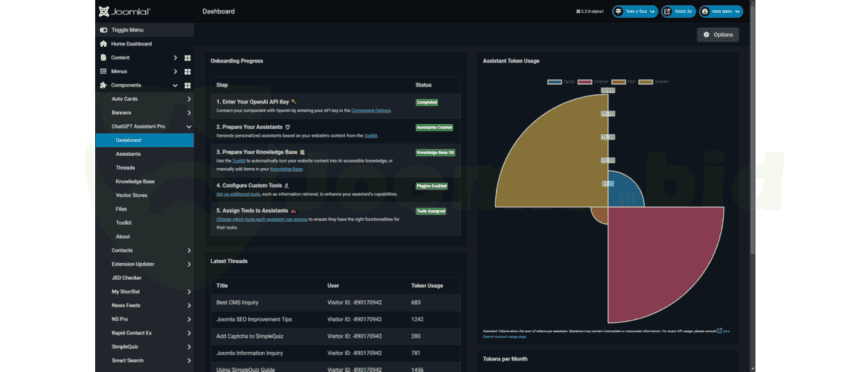Toggle the sidebar with Toggle Menu switch
850x372 pixels.
pyautogui.click(x=104, y=30)
